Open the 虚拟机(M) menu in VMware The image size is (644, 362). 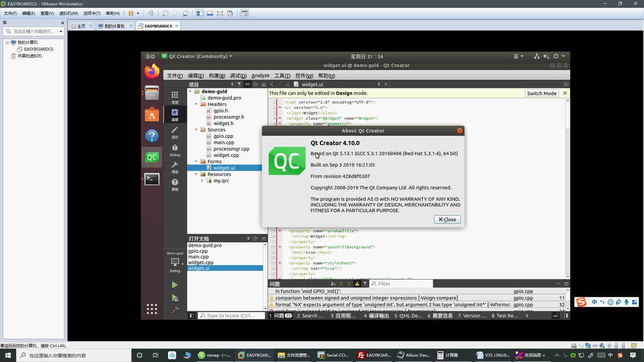pyautogui.click(x=68, y=13)
